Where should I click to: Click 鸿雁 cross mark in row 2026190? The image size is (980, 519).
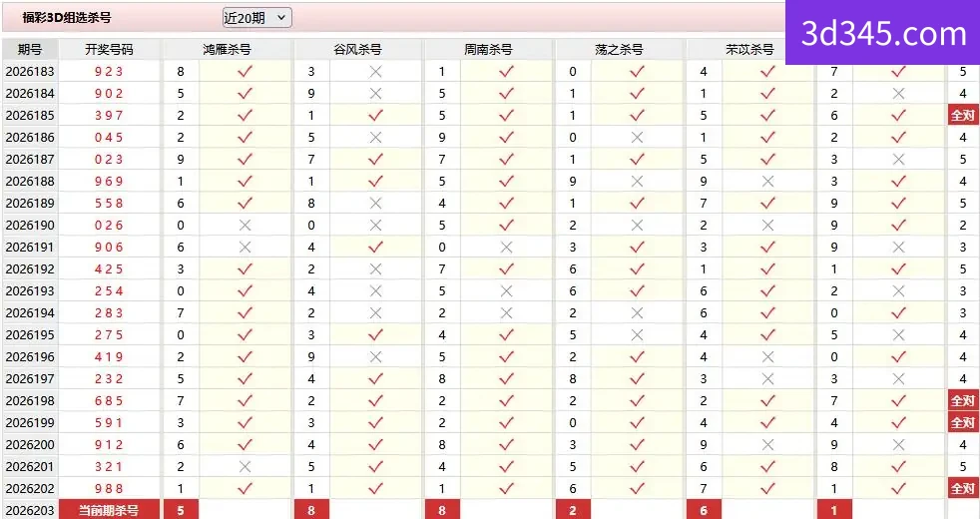(245, 226)
